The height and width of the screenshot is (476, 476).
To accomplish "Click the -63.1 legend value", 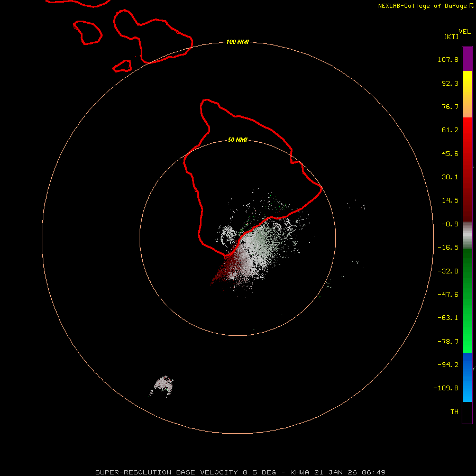I will pyautogui.click(x=448, y=318).
